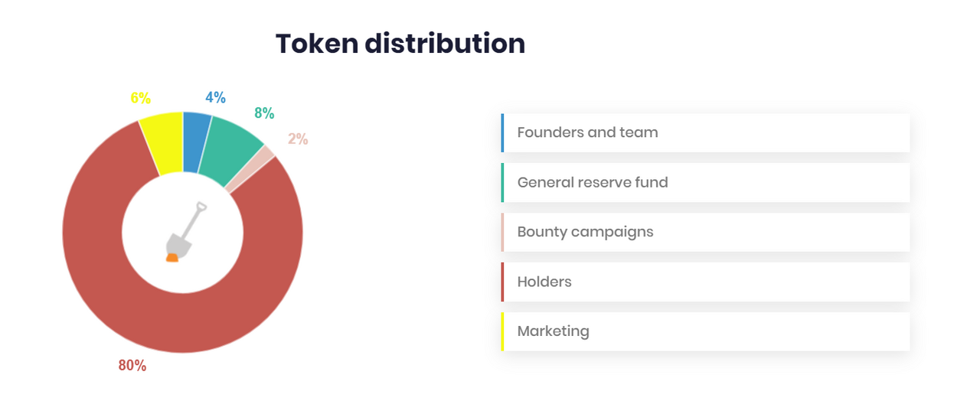Click the Bounty campaigns legend entry

pyautogui.click(x=585, y=232)
